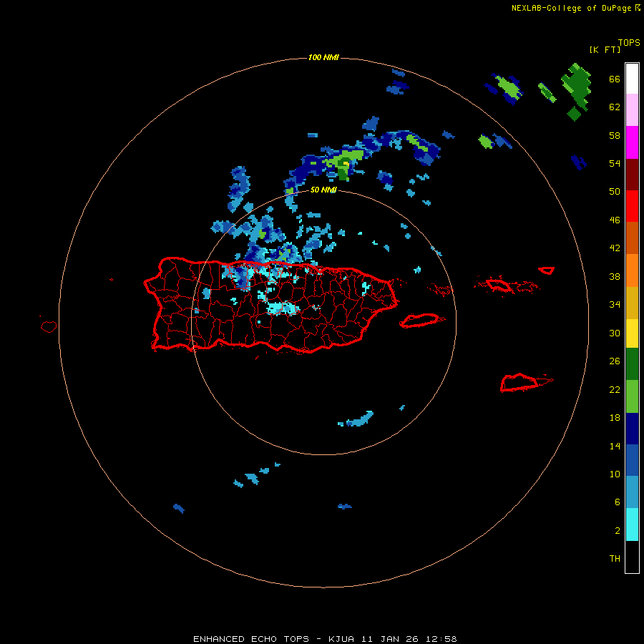Viewport: 644px width, 644px height.
Task: Click the dark orange legend swatch at 42-46
Action: pyautogui.click(x=632, y=238)
